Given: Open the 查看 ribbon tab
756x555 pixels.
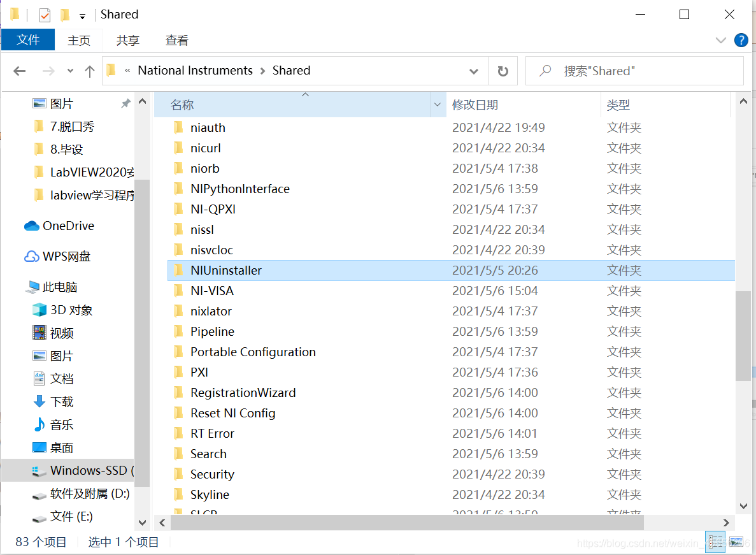Looking at the screenshot, I should 177,40.
